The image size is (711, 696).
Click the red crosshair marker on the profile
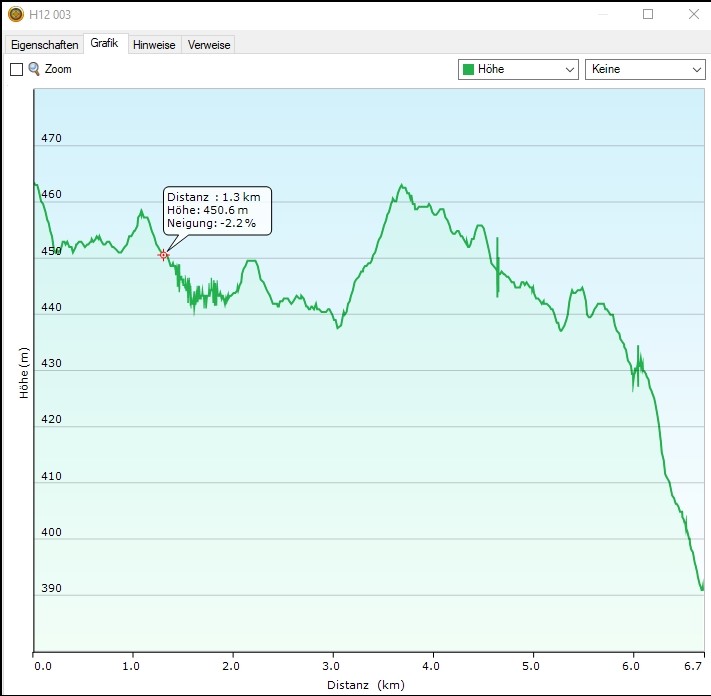pos(164,255)
